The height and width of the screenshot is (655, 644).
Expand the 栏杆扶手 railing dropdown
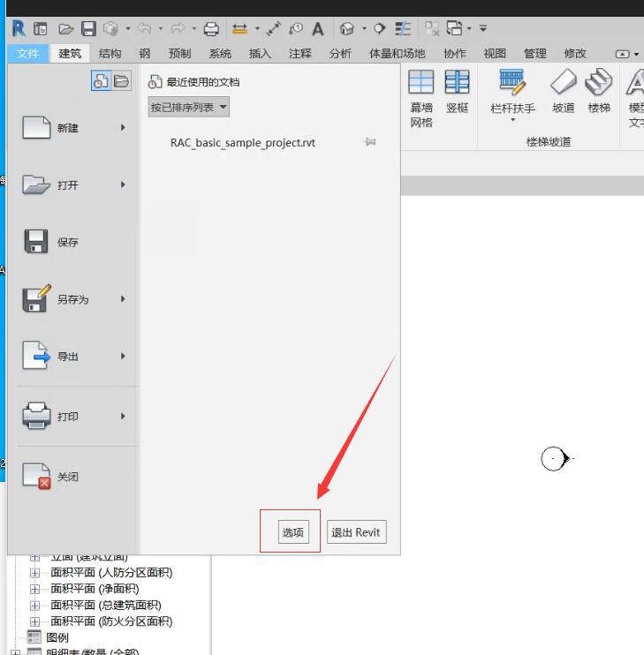[512, 120]
